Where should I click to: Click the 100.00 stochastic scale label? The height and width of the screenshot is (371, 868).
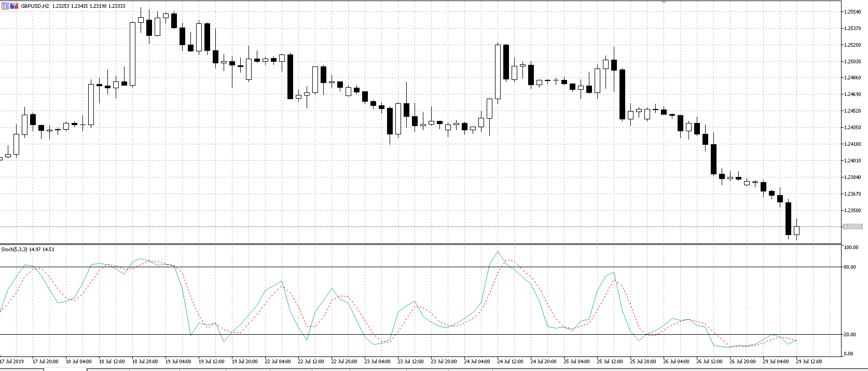pos(851,248)
